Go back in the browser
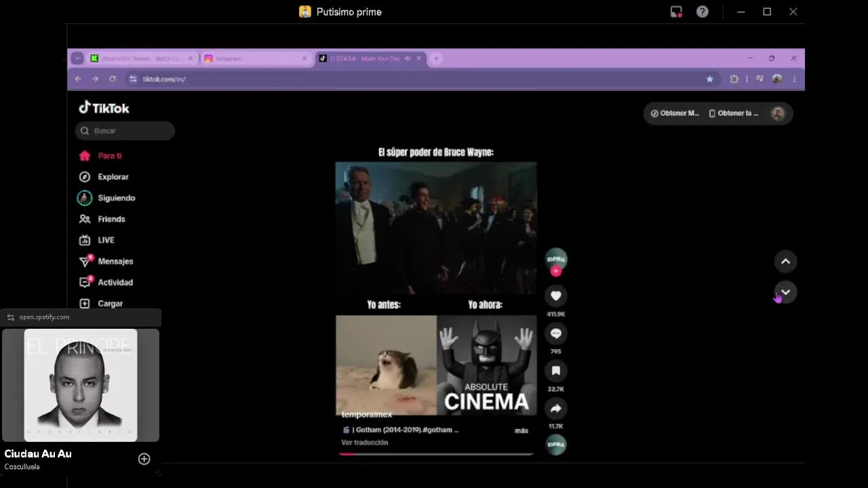Image resolution: width=868 pixels, height=488 pixels. pos(78,79)
